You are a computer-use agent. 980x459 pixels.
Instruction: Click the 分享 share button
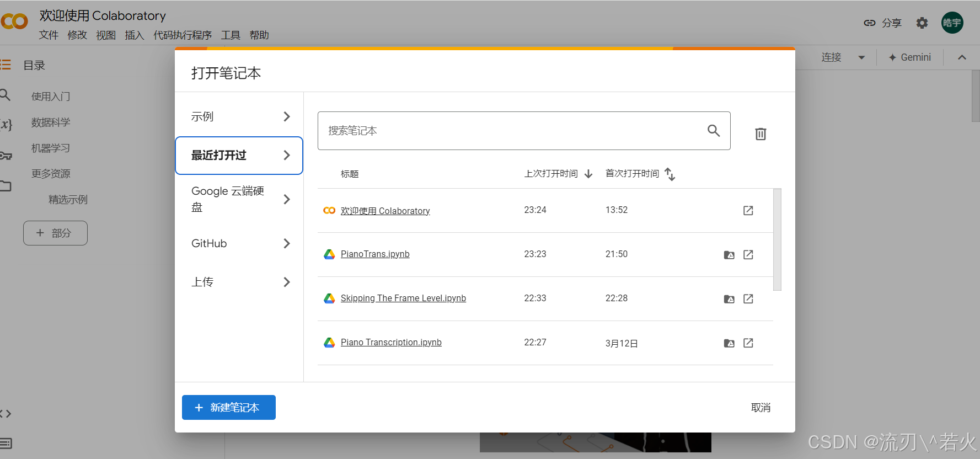[x=882, y=23]
